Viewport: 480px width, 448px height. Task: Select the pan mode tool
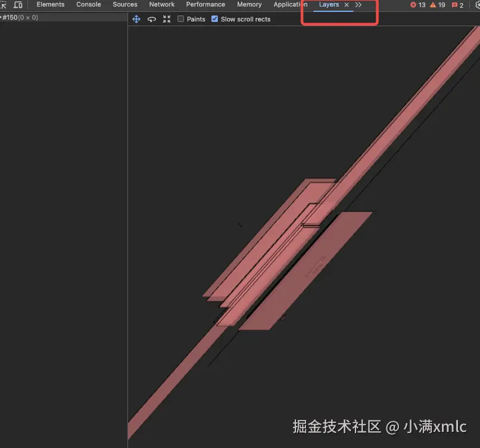point(136,19)
